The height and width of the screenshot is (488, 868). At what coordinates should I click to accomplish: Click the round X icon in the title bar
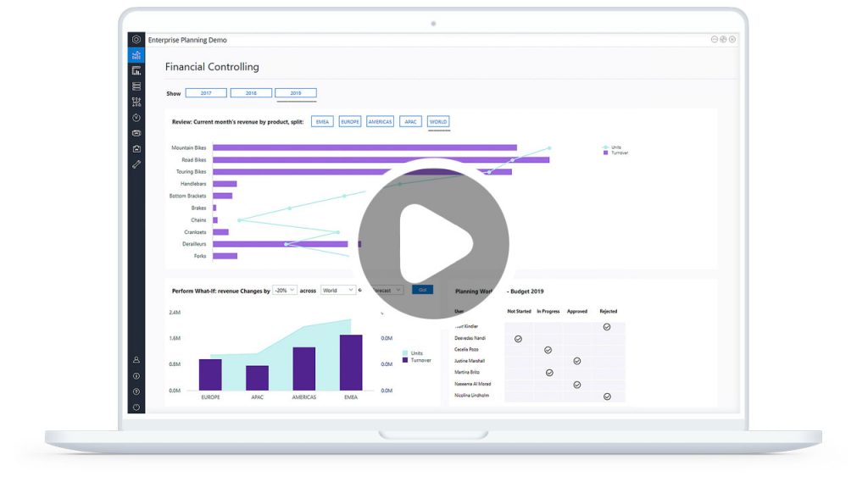coord(732,39)
